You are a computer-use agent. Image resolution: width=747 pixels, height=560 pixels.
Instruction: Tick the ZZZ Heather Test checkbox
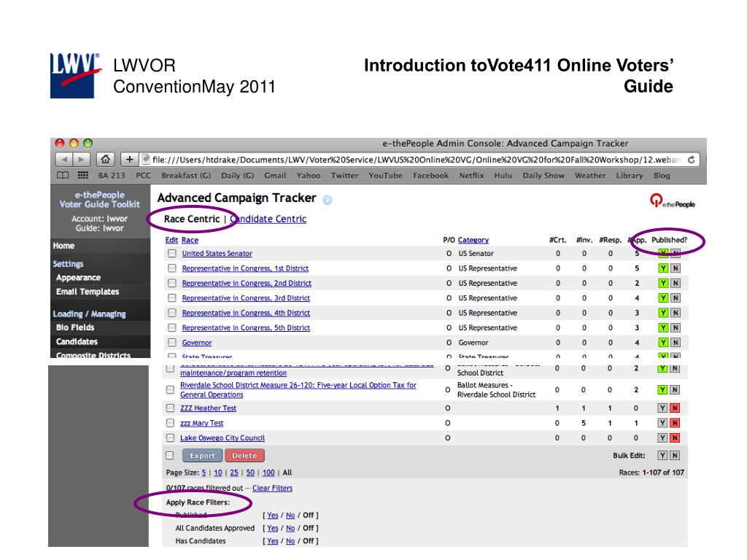[x=170, y=408]
